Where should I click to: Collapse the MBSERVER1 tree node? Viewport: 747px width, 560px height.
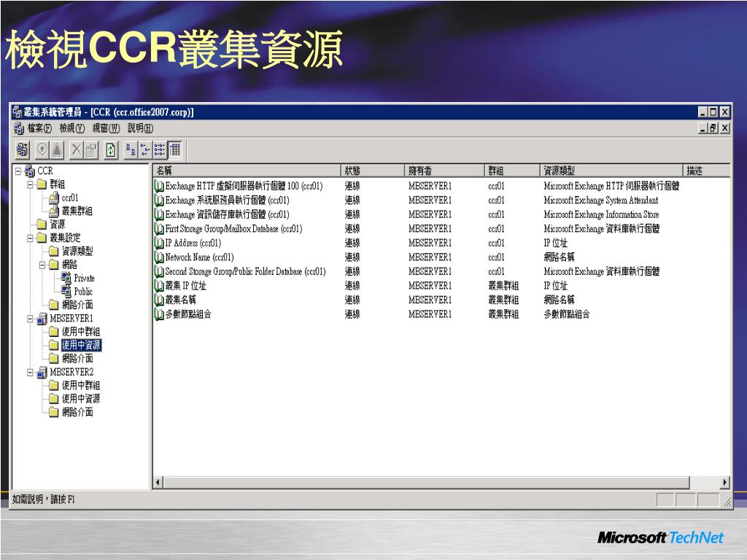(30, 319)
